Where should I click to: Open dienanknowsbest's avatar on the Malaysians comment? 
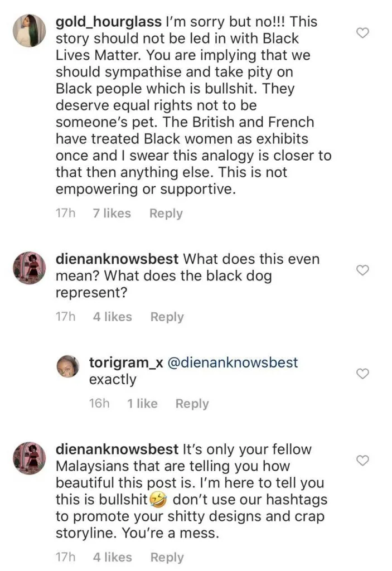pos(28,459)
